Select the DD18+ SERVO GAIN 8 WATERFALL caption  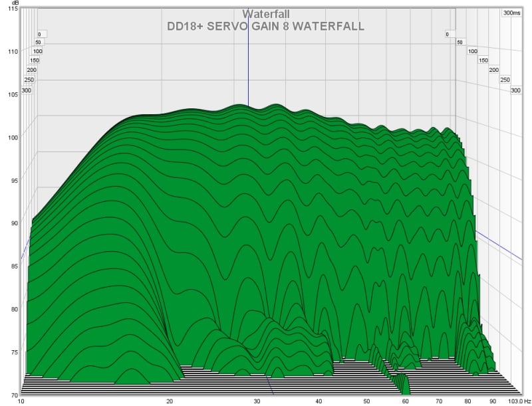265,27
